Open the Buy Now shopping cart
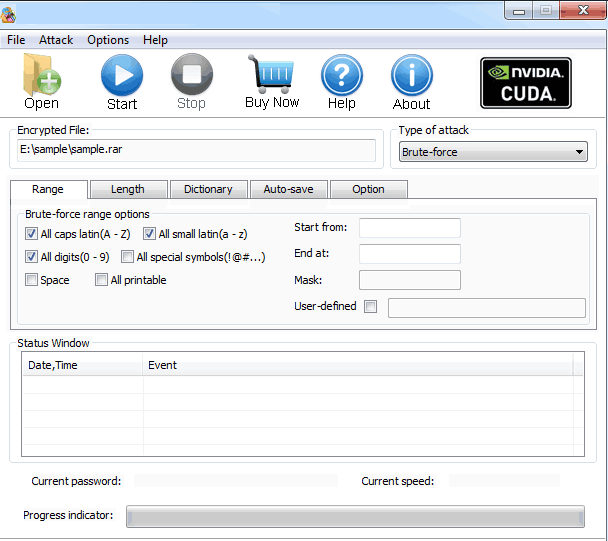This screenshot has height=541, width=608. pos(272,74)
